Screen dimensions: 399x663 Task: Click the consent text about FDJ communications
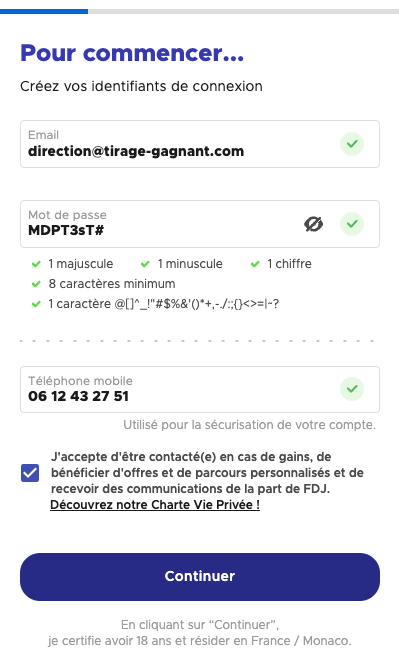coord(207,473)
